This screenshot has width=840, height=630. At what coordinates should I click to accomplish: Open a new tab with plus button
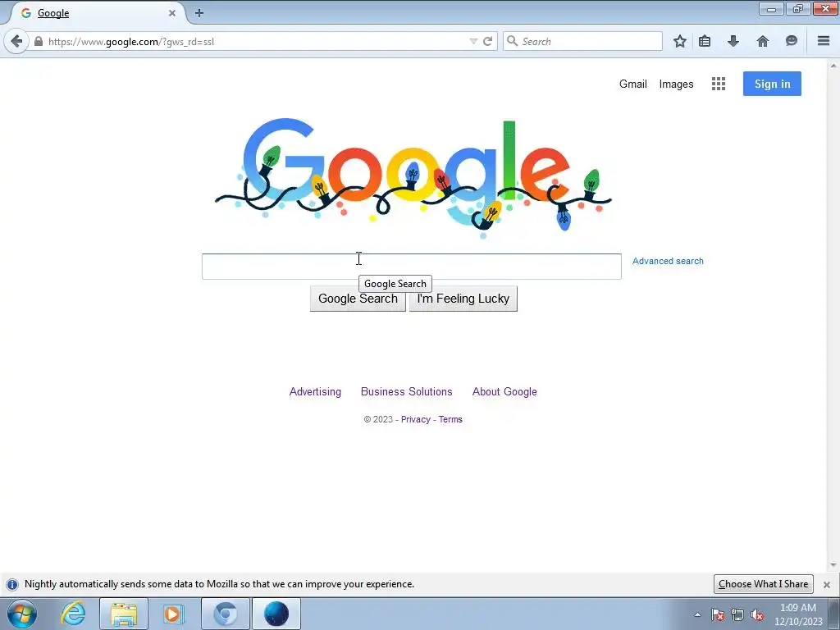(199, 13)
